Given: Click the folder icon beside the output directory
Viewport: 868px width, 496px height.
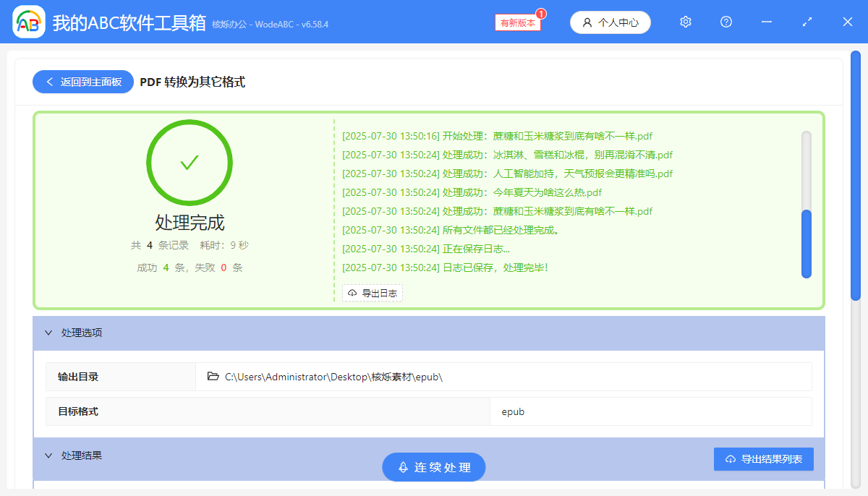Looking at the screenshot, I should pos(212,376).
